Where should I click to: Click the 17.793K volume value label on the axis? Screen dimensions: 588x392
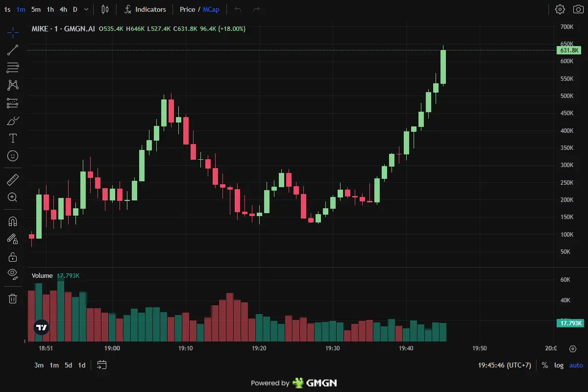[571, 323]
